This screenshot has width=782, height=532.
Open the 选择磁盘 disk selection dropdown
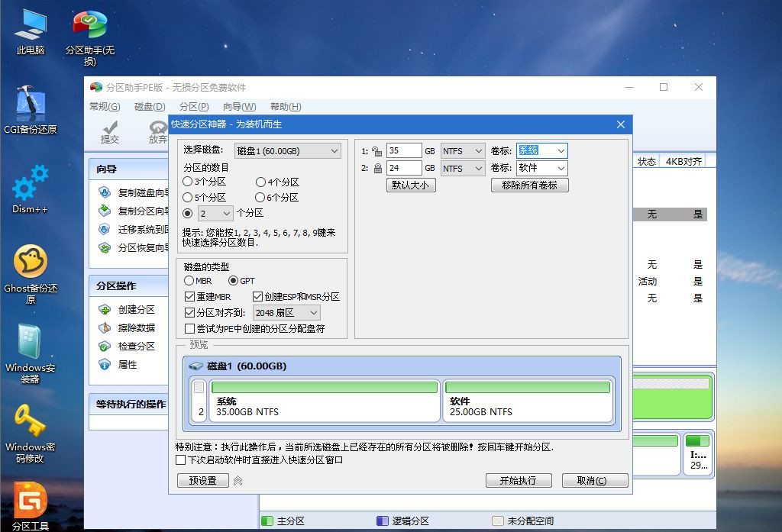pyautogui.click(x=334, y=150)
